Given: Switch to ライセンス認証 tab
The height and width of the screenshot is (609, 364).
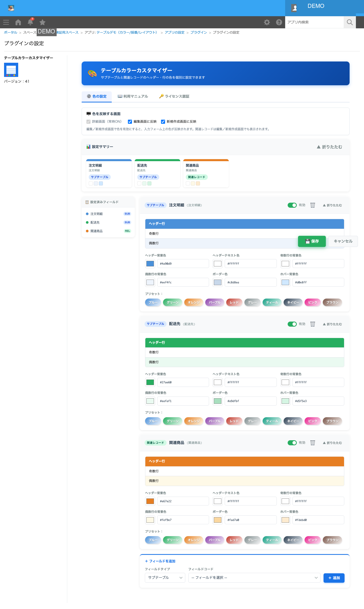Looking at the screenshot, I should click(x=174, y=96).
